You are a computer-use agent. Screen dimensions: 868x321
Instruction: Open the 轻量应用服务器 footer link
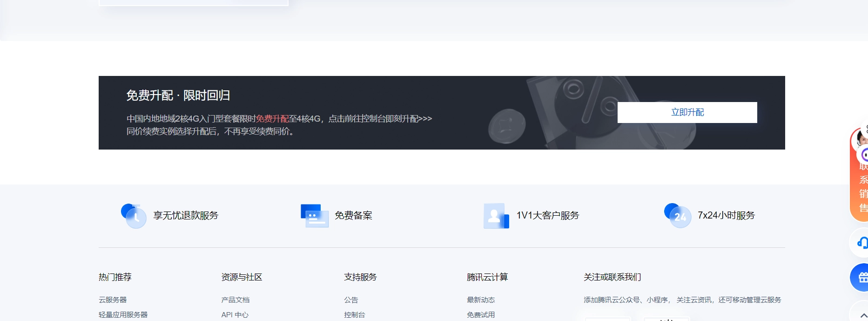point(123,314)
